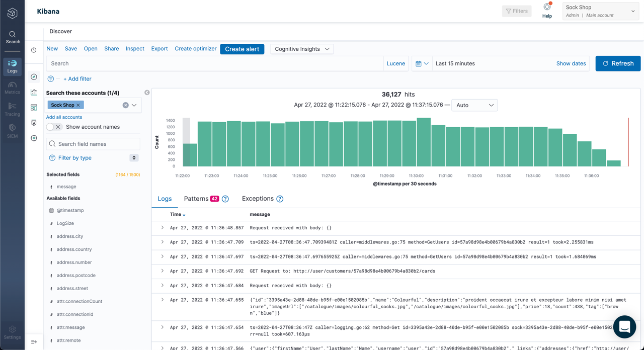Image resolution: width=644 pixels, height=350 pixels.
Task: Sort by Time column header
Action: [178, 215]
